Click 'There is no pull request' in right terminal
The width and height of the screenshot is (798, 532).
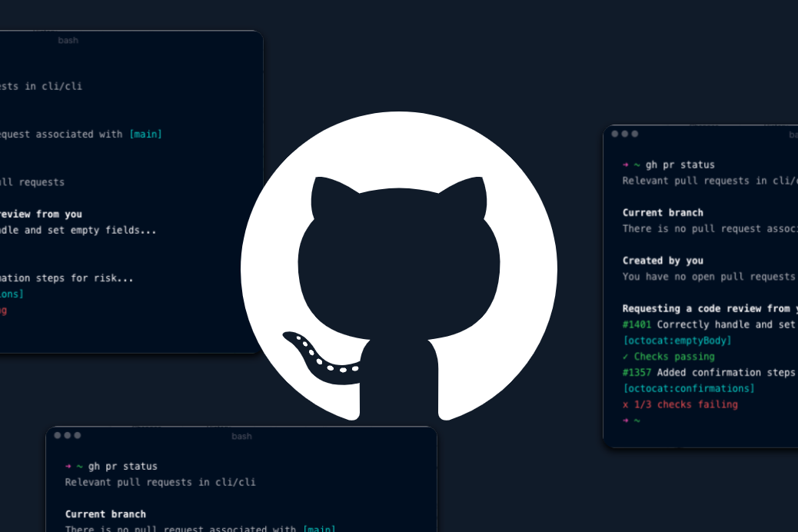[x=710, y=228]
